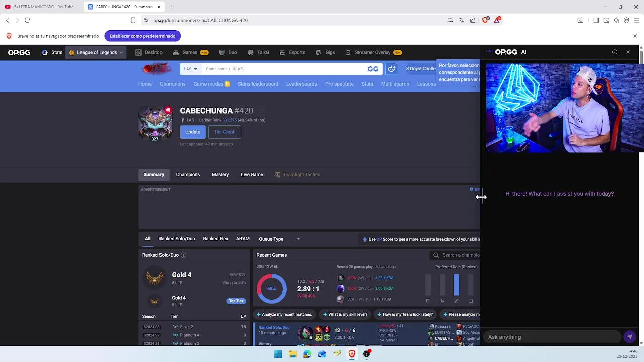Bookmark this page
The height and width of the screenshot is (362, 644).
point(133,20)
